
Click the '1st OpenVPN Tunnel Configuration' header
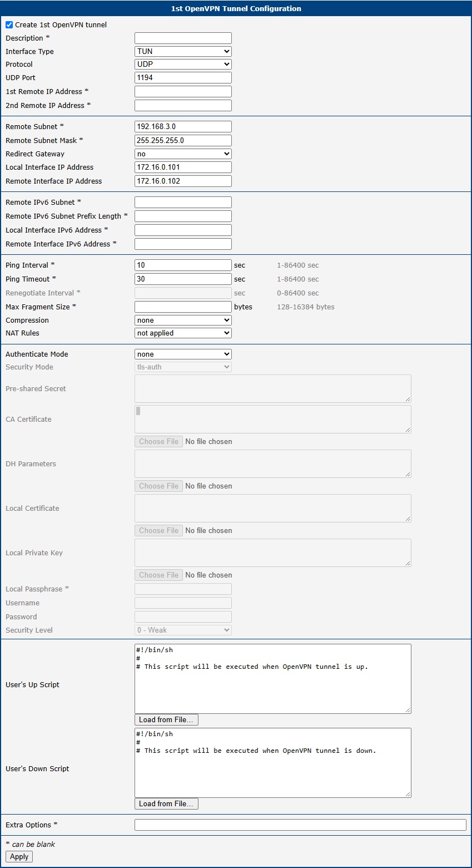click(x=236, y=8)
